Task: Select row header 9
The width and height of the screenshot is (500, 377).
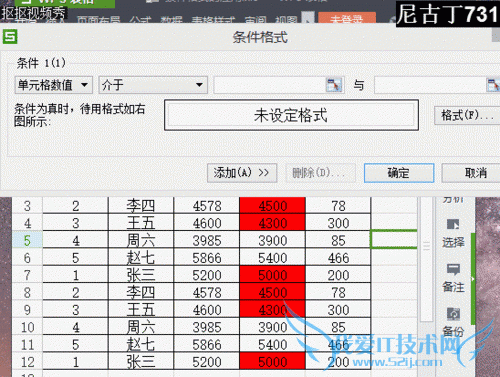Action: pyautogui.click(x=27, y=309)
